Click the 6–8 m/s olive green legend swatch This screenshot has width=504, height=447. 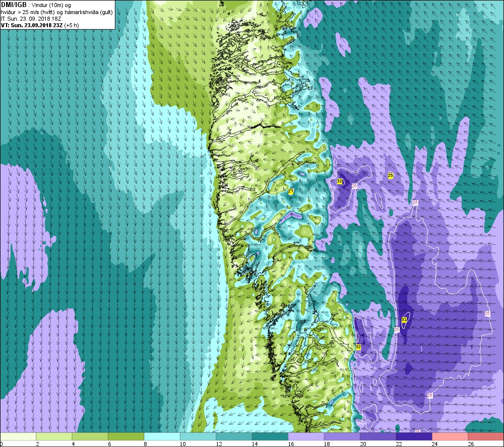click(126, 436)
